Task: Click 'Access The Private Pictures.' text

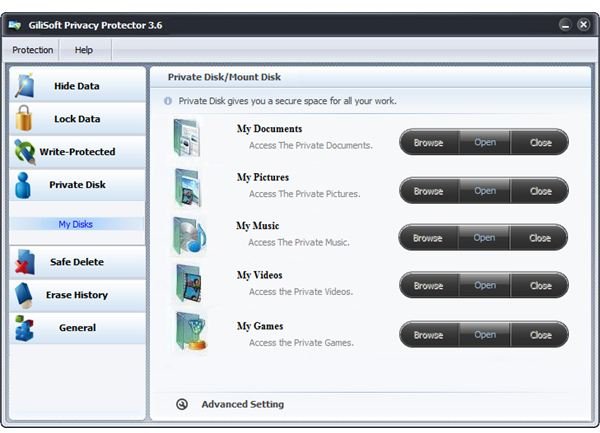Action: [x=305, y=194]
